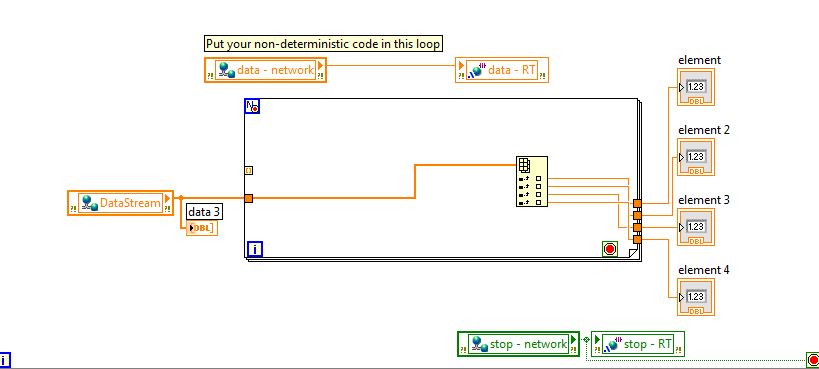The width and height of the screenshot is (819, 369).
Task: Select the stop - network shared variable
Action: click(518, 344)
